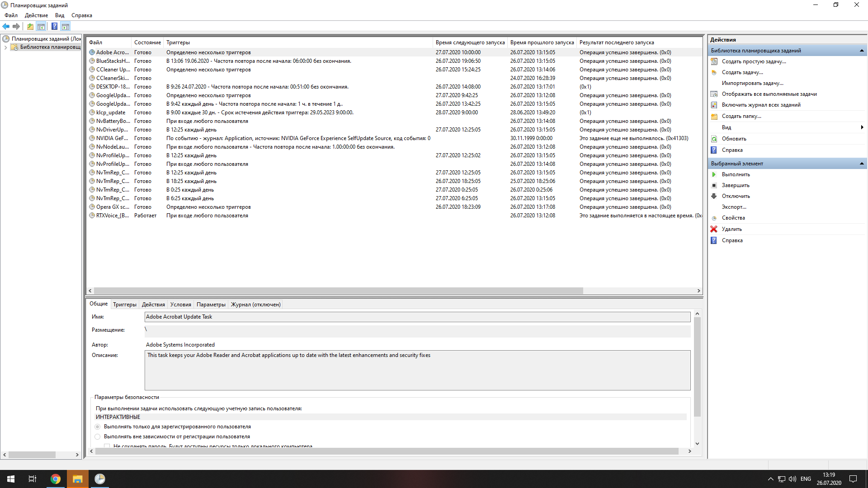Switch to the Триггеры tab
The width and height of the screenshot is (868, 488).
124,305
